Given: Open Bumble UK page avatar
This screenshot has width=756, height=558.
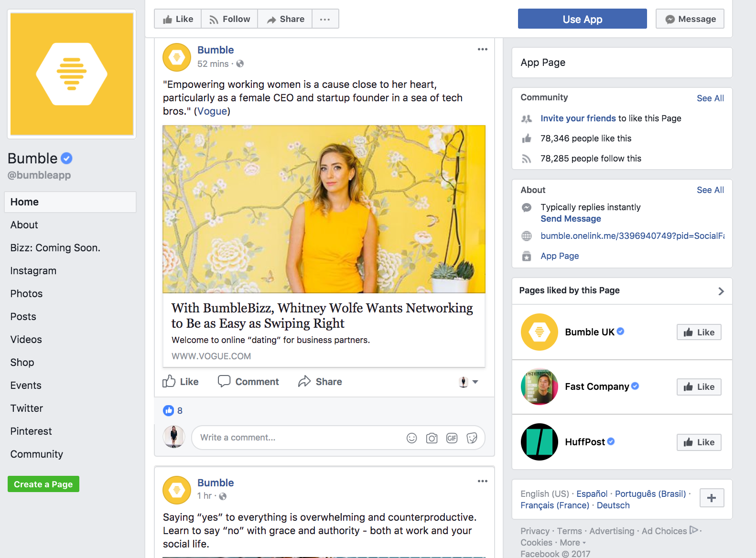Looking at the screenshot, I should pyautogui.click(x=540, y=332).
